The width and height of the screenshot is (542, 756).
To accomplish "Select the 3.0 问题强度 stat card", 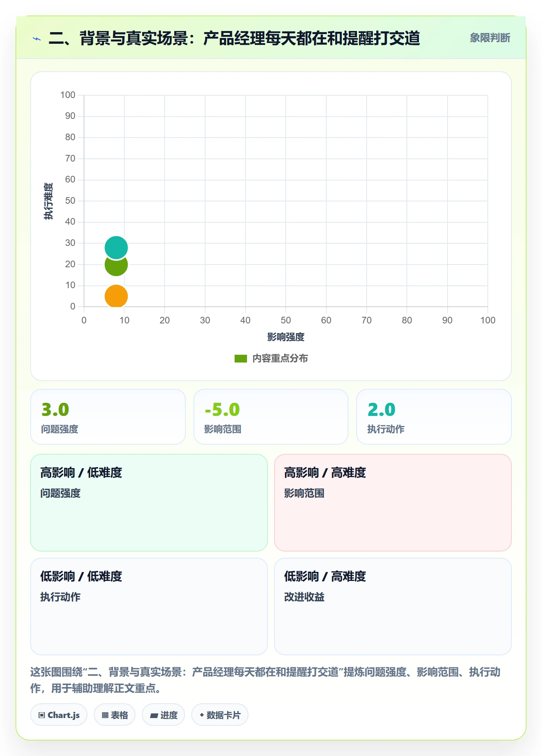I will click(108, 417).
